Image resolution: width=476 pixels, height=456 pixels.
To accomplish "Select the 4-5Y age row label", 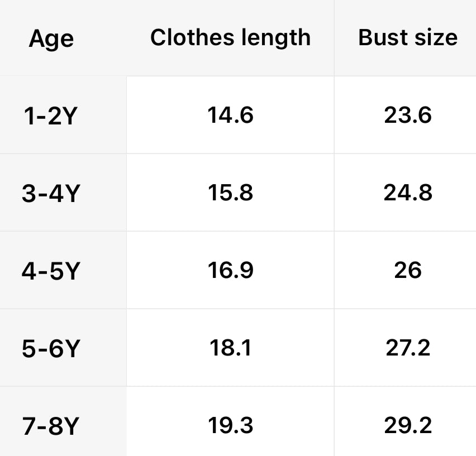I will [51, 271].
